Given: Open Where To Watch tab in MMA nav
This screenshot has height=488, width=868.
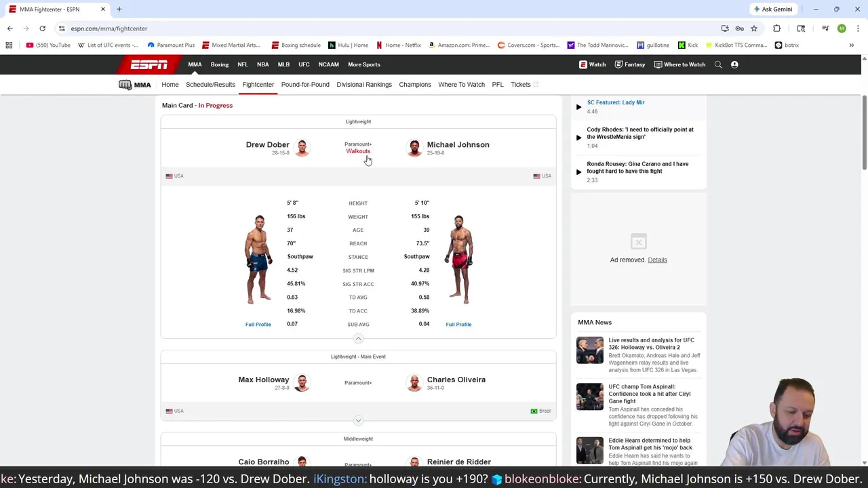Looking at the screenshot, I should pos(461,85).
